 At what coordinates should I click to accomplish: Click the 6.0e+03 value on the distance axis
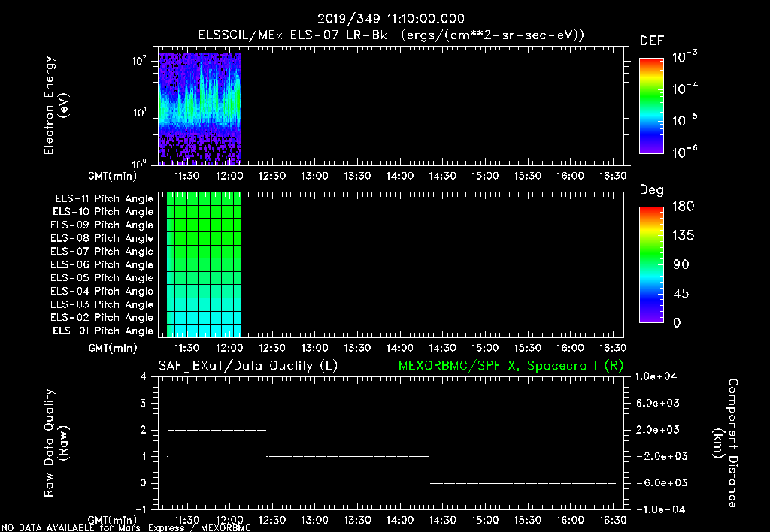(x=657, y=403)
